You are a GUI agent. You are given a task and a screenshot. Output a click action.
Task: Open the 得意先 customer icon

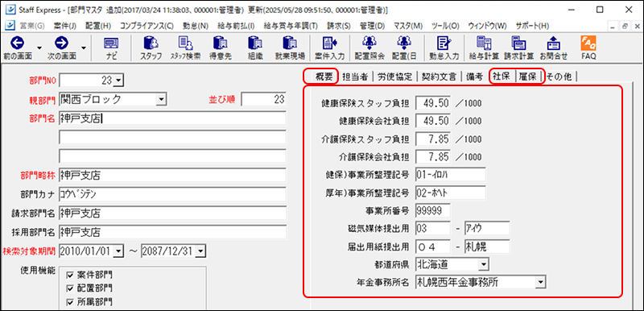pyautogui.click(x=221, y=44)
